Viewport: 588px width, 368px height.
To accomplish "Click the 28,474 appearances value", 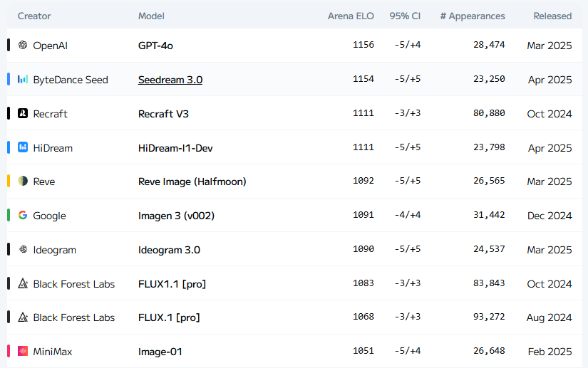I will (x=489, y=45).
